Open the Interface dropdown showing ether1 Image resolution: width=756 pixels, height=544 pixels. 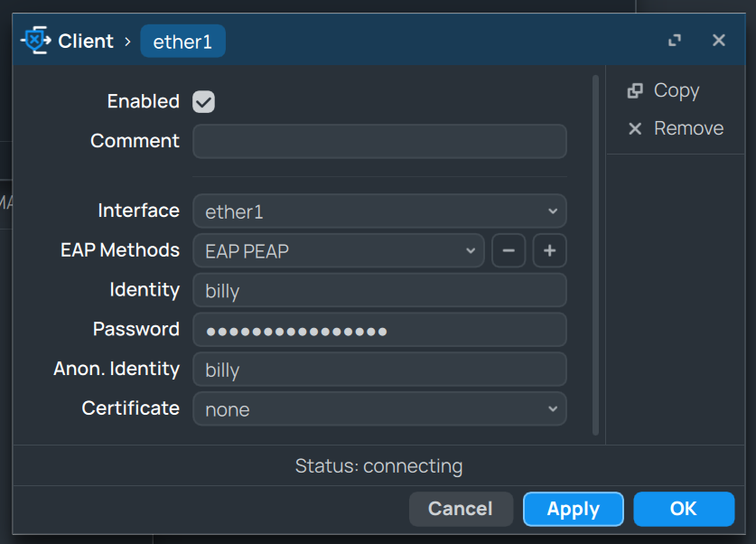pos(379,211)
